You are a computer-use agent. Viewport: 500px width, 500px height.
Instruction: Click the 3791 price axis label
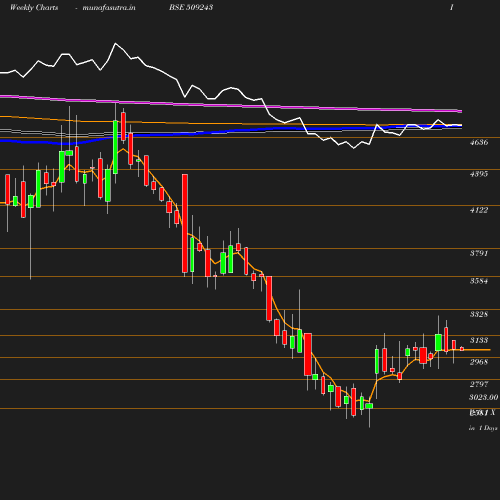479,253
